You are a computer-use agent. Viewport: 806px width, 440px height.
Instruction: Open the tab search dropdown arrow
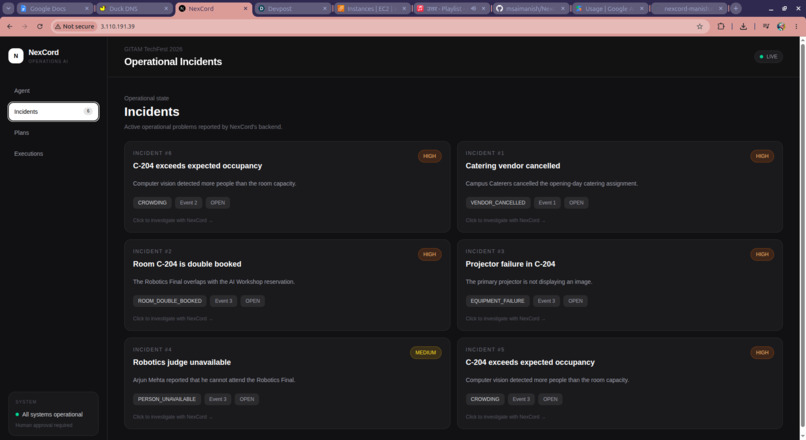pyautogui.click(x=8, y=8)
